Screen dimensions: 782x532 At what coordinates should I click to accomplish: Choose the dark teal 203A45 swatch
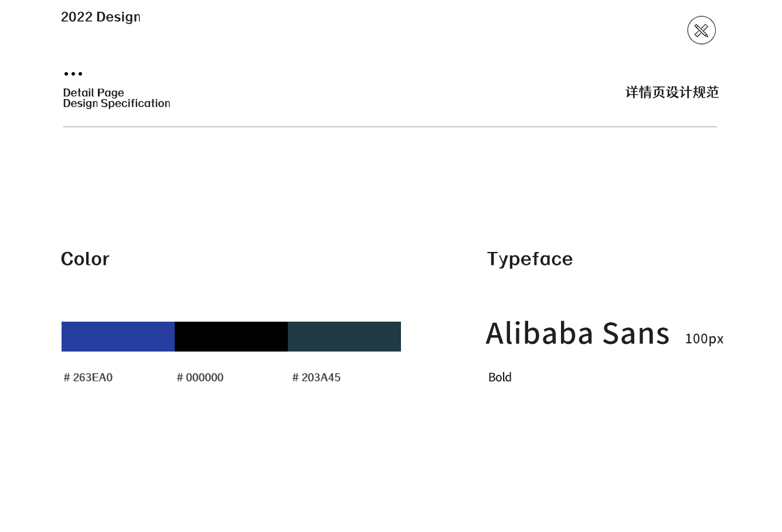click(x=344, y=336)
